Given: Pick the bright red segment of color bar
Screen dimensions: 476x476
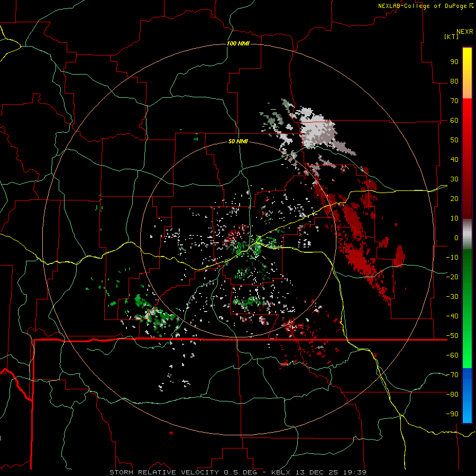Looking at the screenshot, I should [x=467, y=110].
